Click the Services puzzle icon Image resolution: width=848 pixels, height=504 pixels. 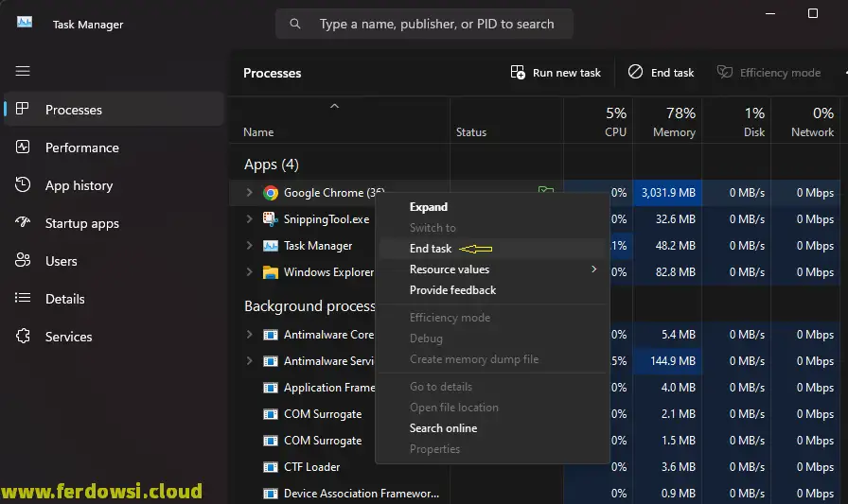coord(23,336)
